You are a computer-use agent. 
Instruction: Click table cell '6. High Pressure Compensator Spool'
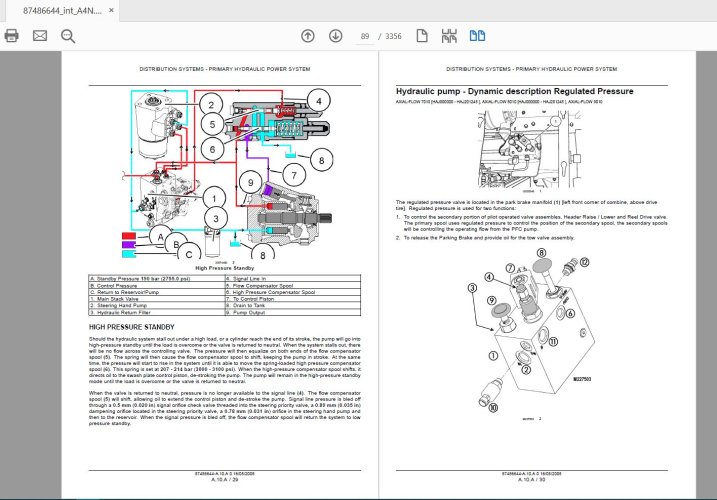[293, 292]
